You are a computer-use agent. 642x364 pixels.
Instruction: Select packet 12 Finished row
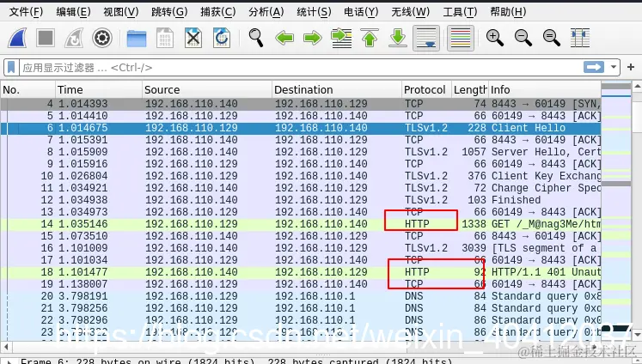(301, 200)
